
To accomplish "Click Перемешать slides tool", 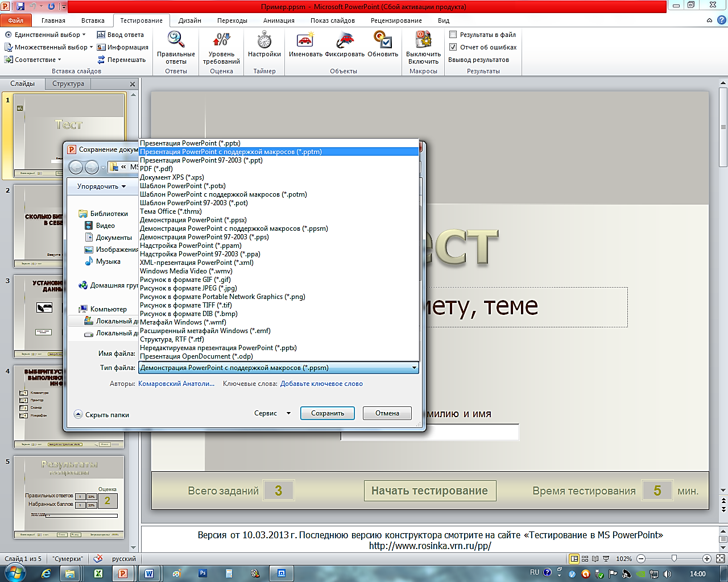I will click(121, 60).
